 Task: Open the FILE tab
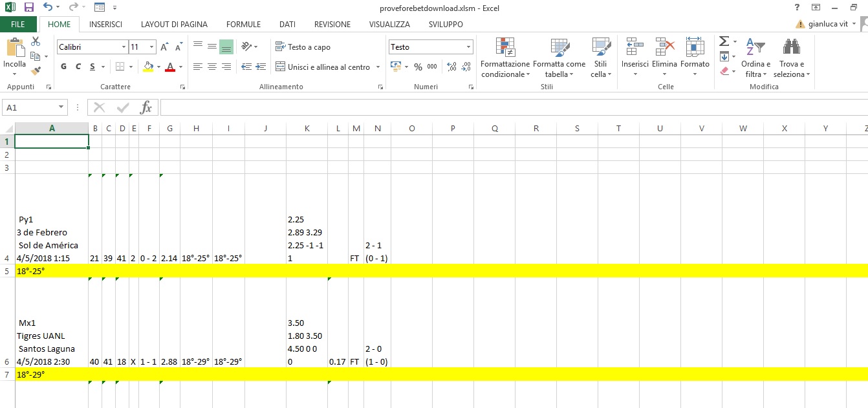pyautogui.click(x=18, y=25)
